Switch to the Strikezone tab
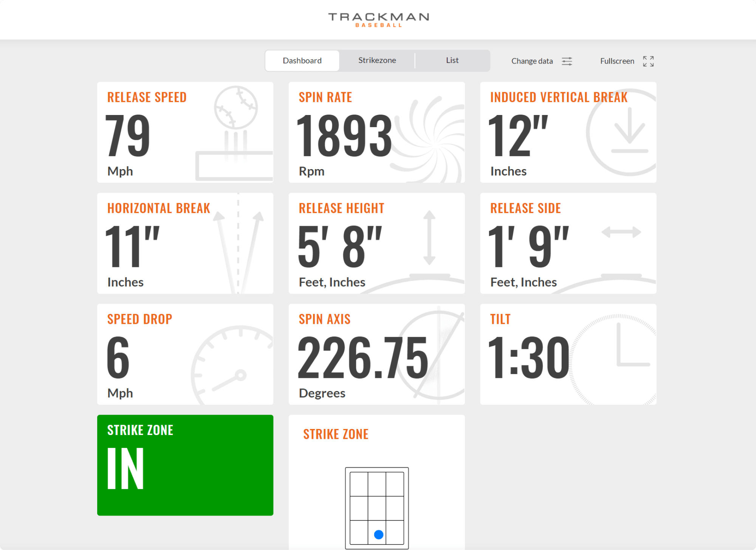This screenshot has height=550, width=756. (377, 60)
